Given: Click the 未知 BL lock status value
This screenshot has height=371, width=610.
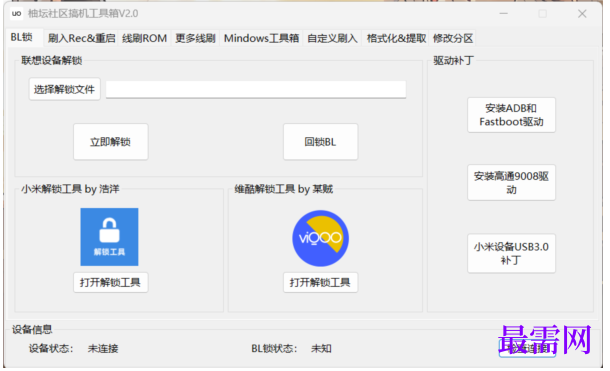Looking at the screenshot, I should [321, 348].
